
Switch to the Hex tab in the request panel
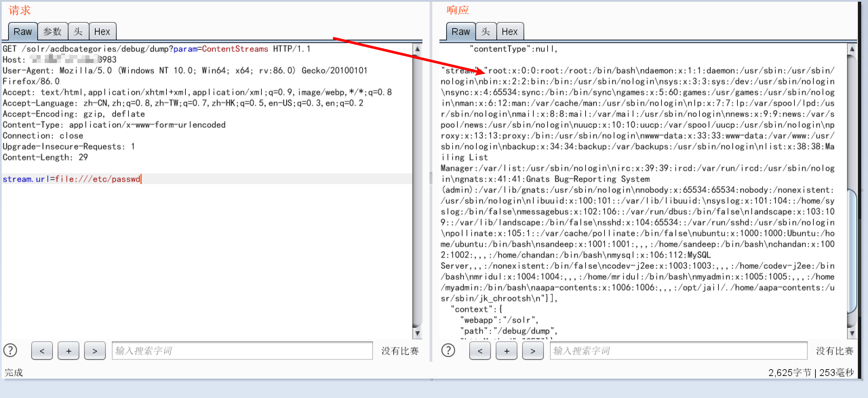pyautogui.click(x=103, y=31)
